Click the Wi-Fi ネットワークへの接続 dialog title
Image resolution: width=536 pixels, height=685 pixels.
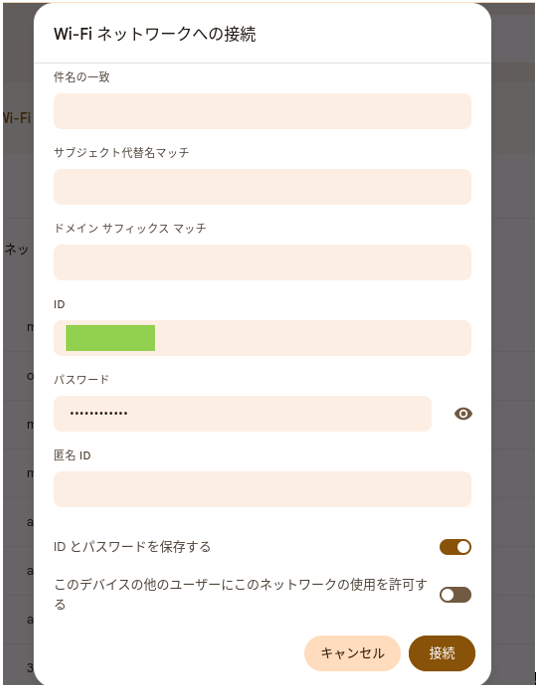point(155,34)
